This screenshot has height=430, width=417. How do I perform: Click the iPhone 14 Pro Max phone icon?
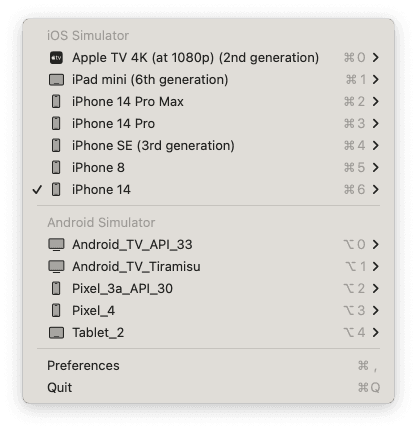(56, 102)
